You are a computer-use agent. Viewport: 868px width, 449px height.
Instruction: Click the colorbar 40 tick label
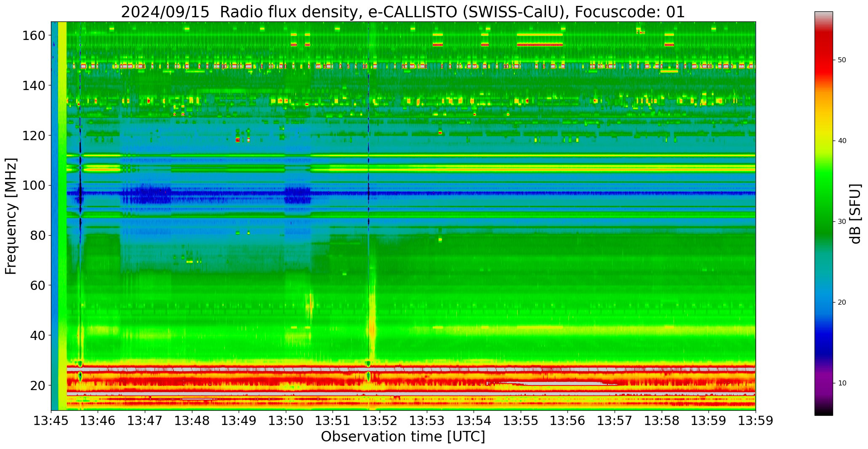(x=842, y=141)
